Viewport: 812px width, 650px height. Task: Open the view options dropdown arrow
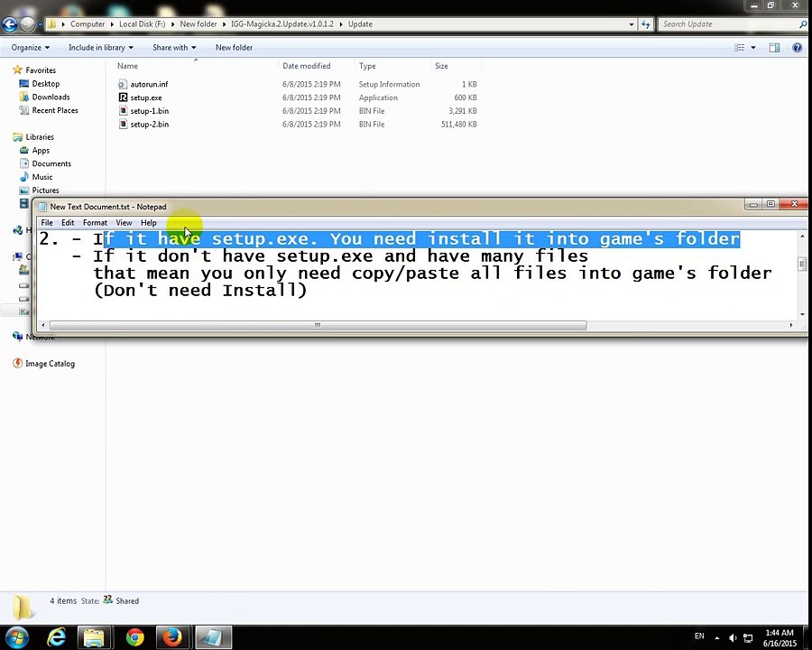coord(753,48)
